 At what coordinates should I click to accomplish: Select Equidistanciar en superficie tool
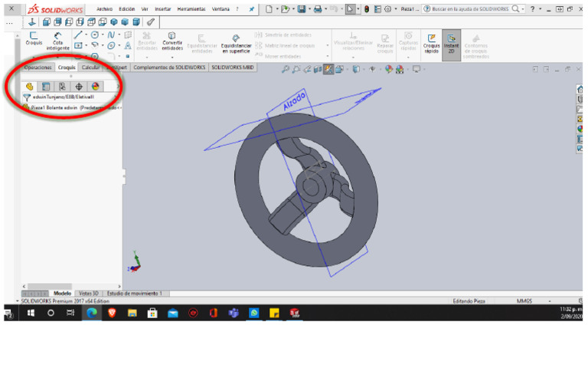(x=236, y=43)
